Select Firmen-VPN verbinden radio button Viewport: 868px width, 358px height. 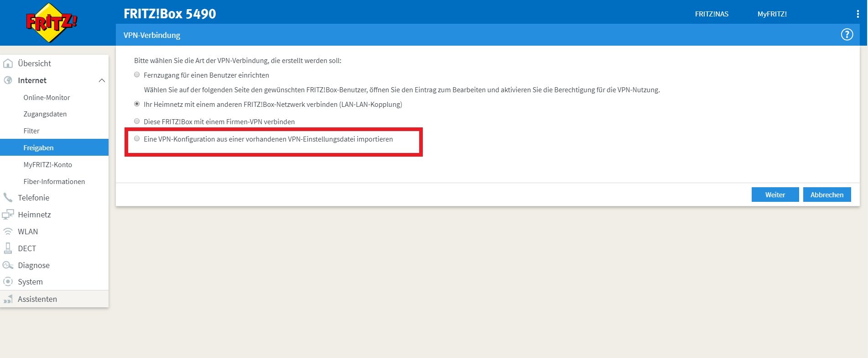point(137,121)
